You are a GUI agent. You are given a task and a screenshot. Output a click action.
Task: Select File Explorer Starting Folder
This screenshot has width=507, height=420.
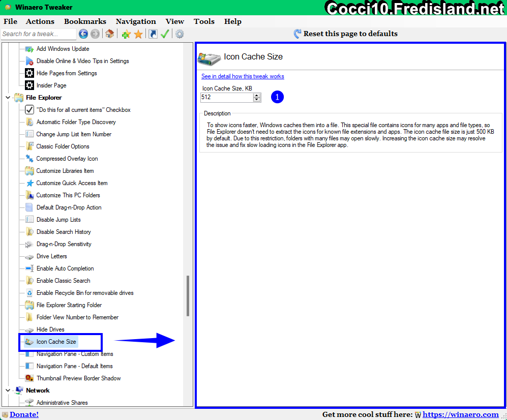point(69,305)
